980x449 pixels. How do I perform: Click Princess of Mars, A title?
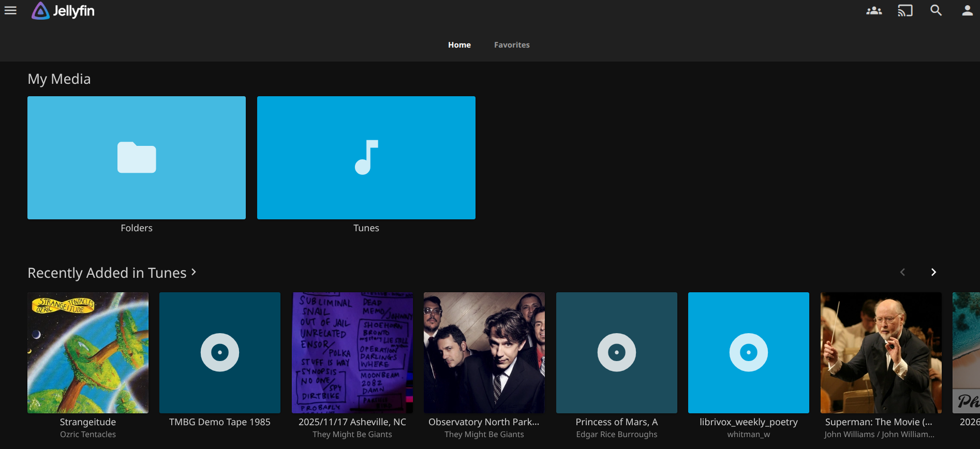[617, 422]
